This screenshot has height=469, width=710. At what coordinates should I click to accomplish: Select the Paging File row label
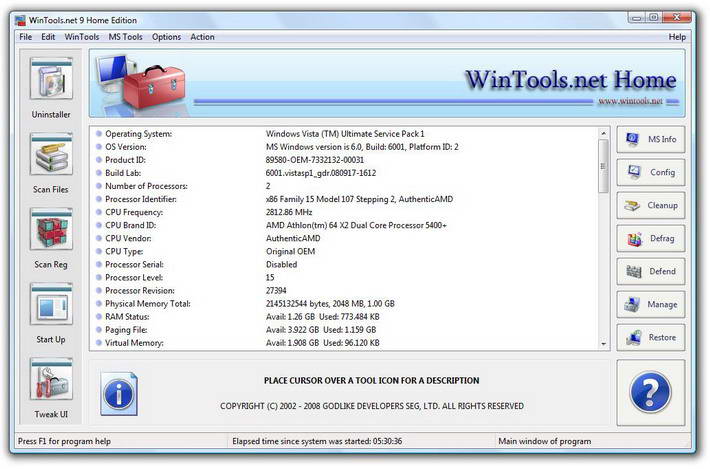coord(126,330)
